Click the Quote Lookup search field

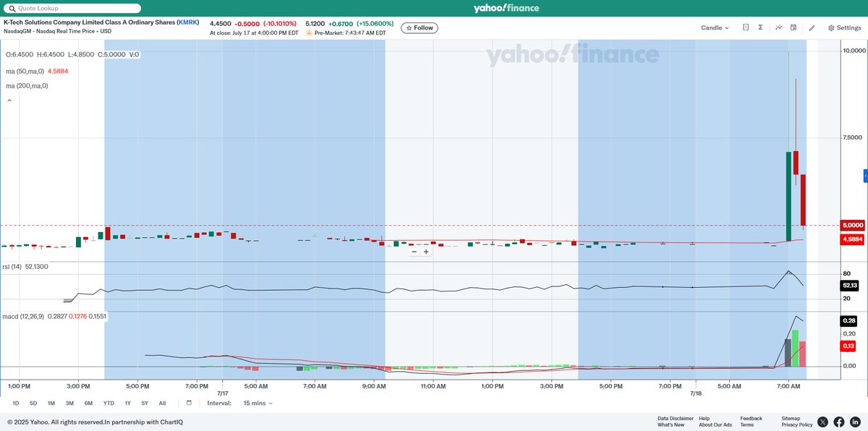pos(72,9)
